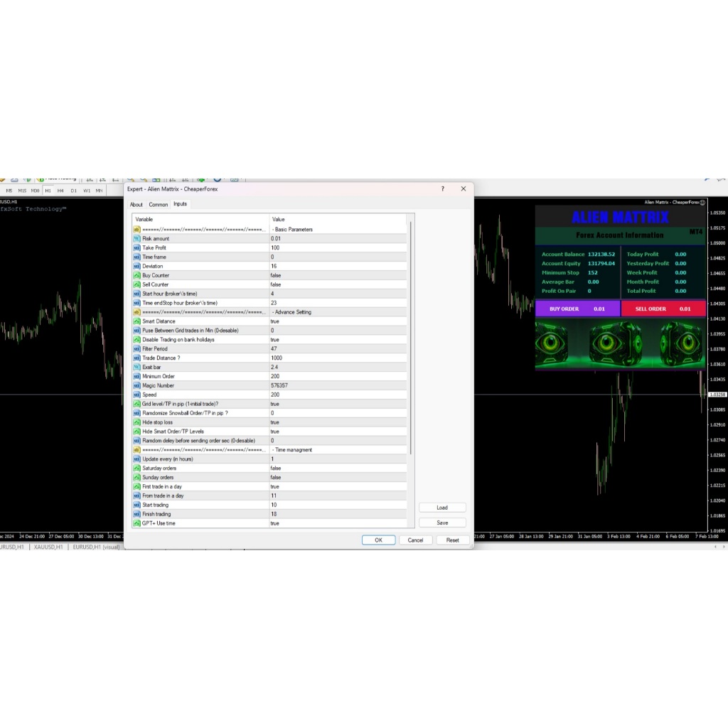The width and height of the screenshot is (728, 728).
Task: Open the First trade in a day value
Action: (338, 486)
